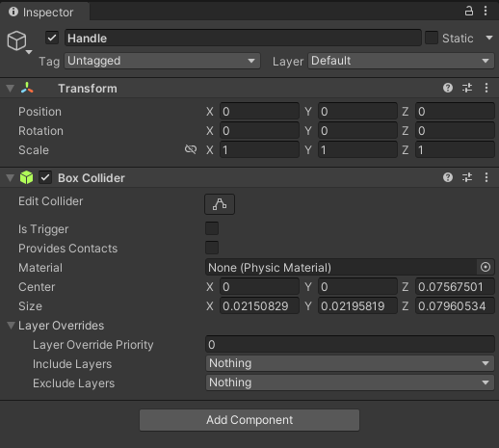Click the Center Y field
The image size is (499, 448).
coord(357,286)
